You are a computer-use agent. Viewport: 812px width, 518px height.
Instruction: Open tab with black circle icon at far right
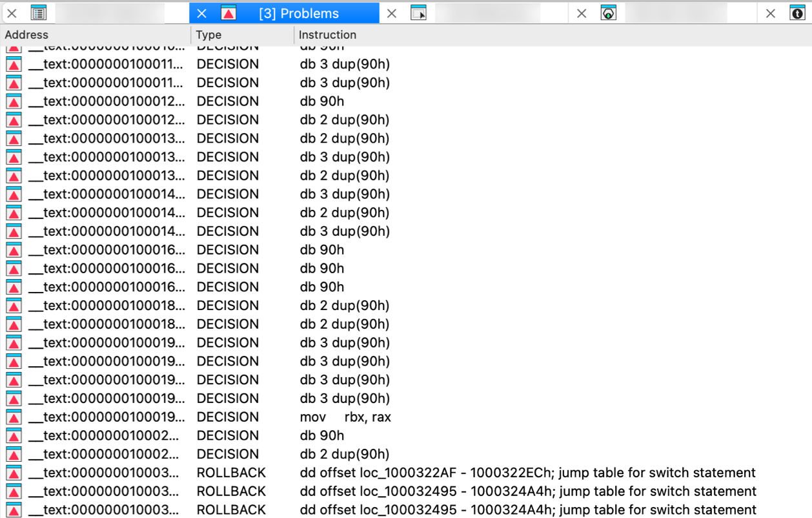[x=797, y=13]
